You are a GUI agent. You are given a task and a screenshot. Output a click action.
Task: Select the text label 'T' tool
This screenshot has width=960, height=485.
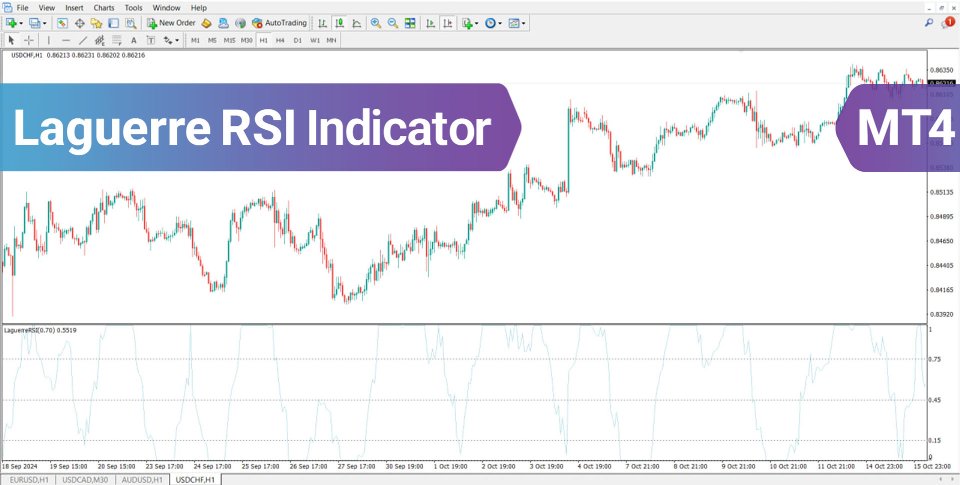[151, 40]
